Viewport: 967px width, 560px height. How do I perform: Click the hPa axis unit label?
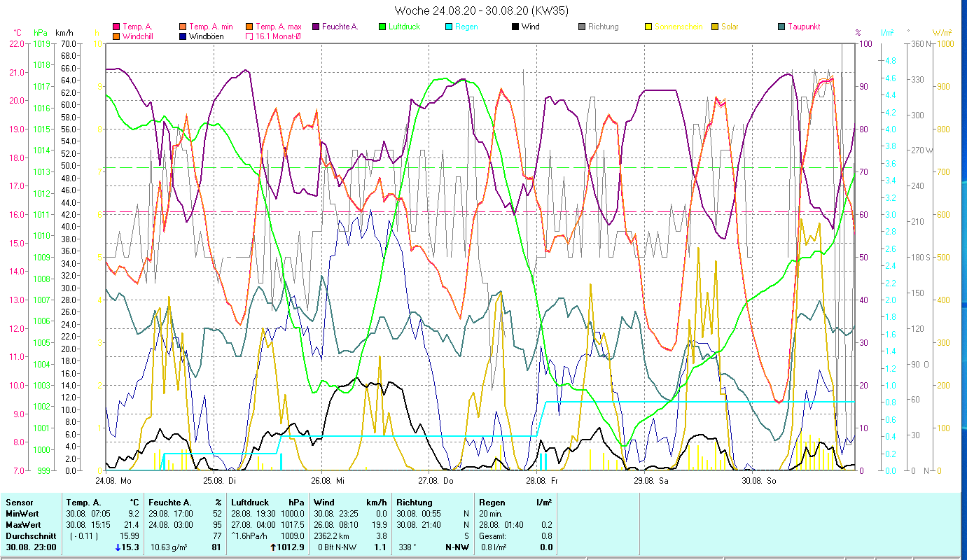[41, 33]
